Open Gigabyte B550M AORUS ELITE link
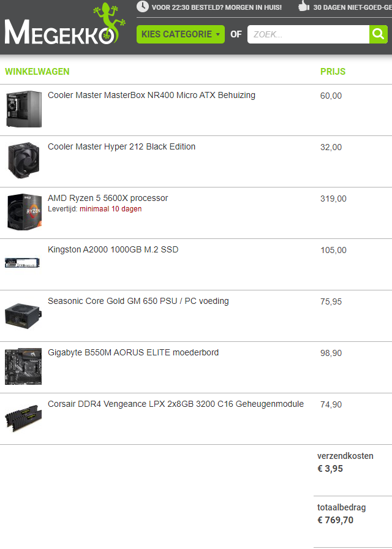 coord(134,352)
